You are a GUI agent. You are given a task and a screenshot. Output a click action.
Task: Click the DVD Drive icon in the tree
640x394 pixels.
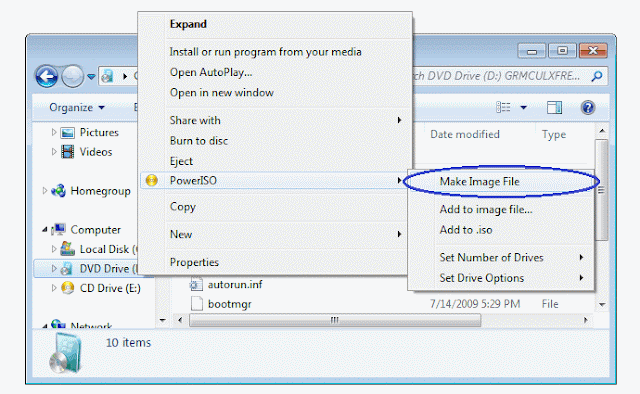point(67,268)
